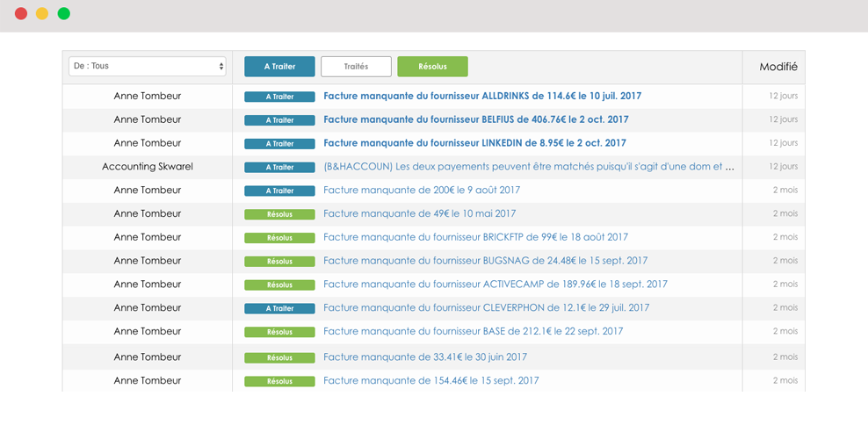Open the ALLDRINKS 114.6€ missing invoice message
The width and height of the screenshot is (868, 425).
pos(482,96)
